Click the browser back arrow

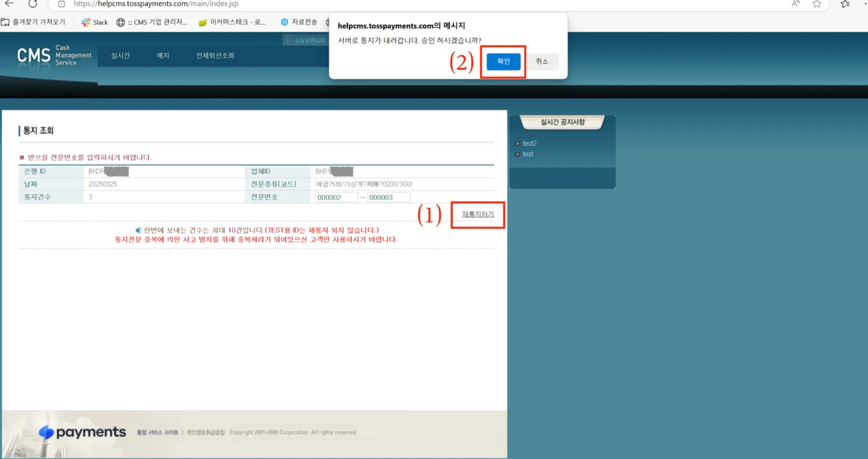[9, 3]
